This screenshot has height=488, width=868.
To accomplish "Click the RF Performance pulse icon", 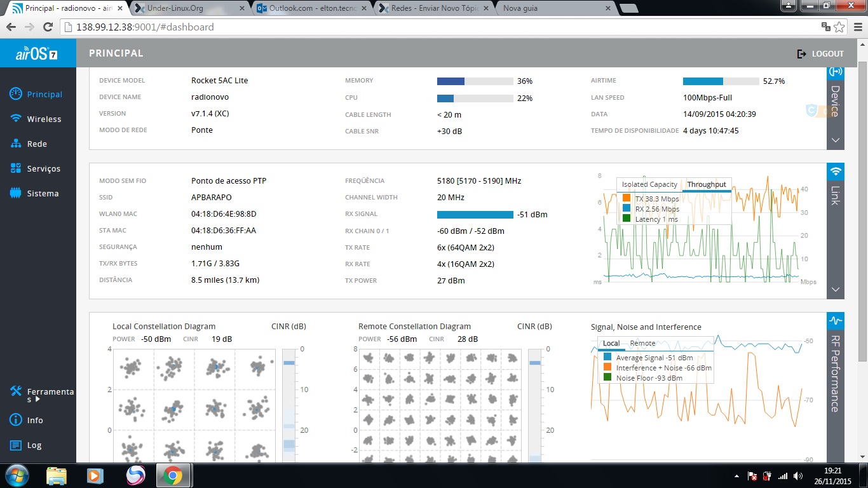I will [x=836, y=320].
